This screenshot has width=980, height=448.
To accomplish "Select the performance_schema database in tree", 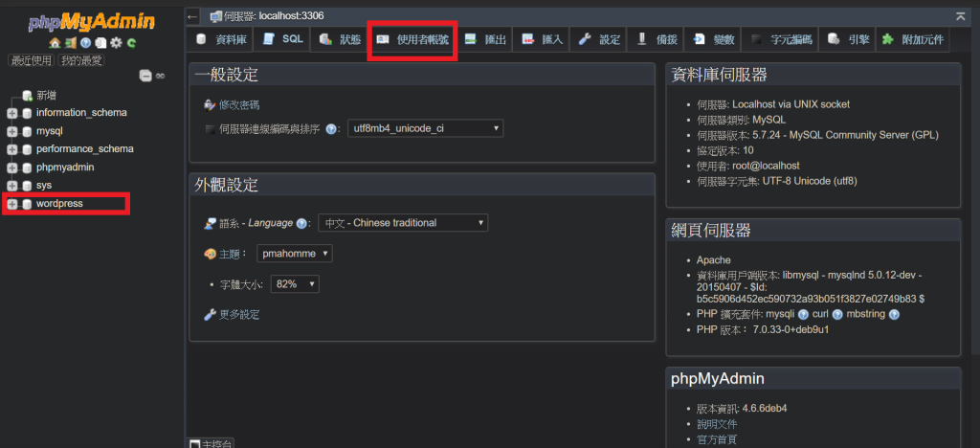I will click(x=84, y=149).
